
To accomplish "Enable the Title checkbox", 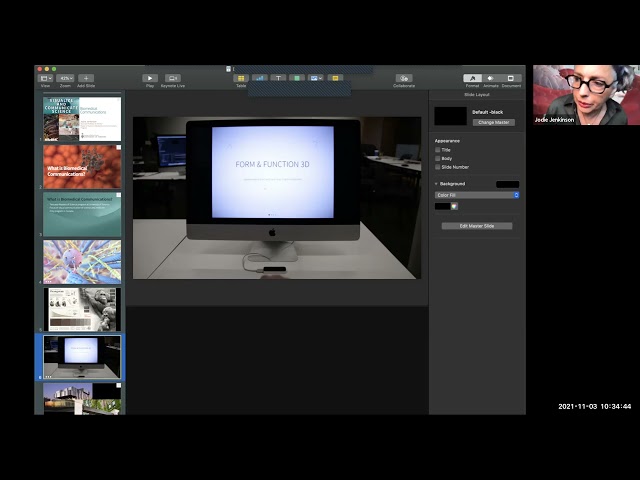I will pyautogui.click(x=438, y=150).
